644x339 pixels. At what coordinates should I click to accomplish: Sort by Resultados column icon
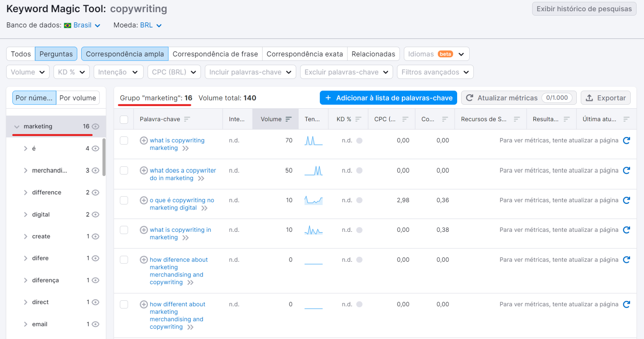pyautogui.click(x=567, y=119)
